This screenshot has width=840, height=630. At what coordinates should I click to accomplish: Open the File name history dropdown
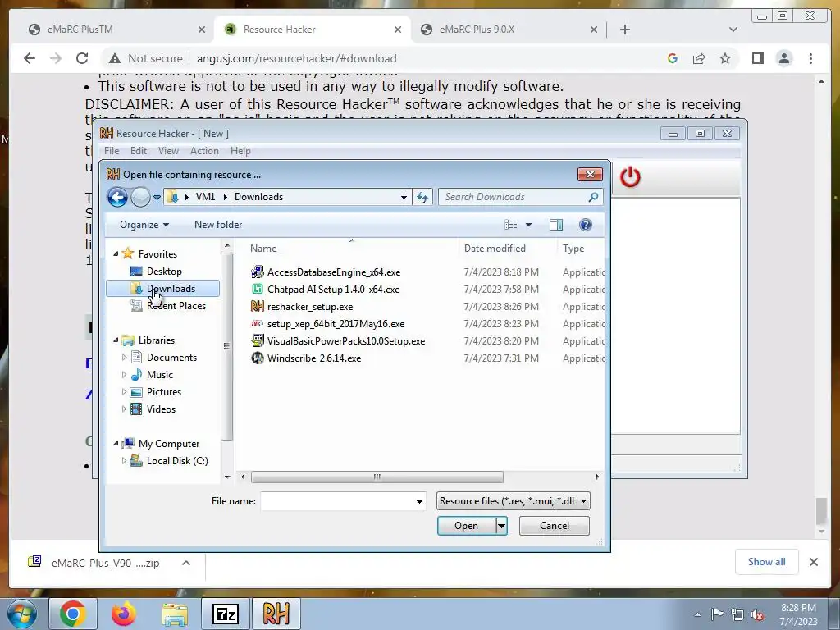(419, 501)
